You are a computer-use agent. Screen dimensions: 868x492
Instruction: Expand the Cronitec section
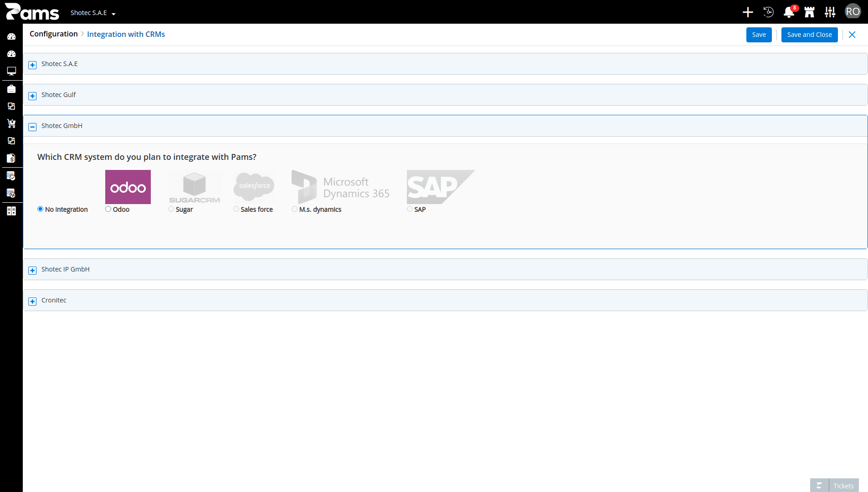tap(32, 301)
